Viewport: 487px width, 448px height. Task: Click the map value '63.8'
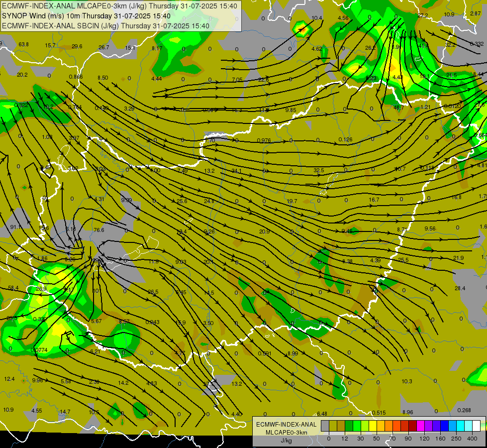pos(23,44)
